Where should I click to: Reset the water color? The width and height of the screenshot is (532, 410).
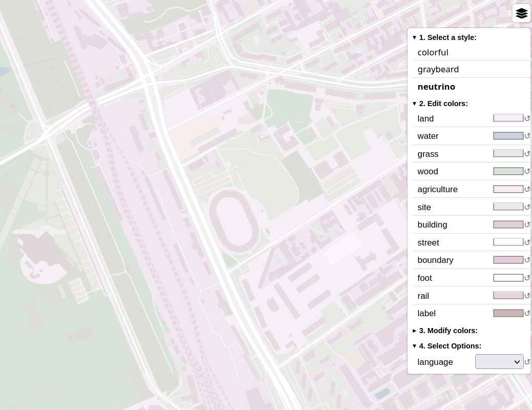pyautogui.click(x=527, y=136)
